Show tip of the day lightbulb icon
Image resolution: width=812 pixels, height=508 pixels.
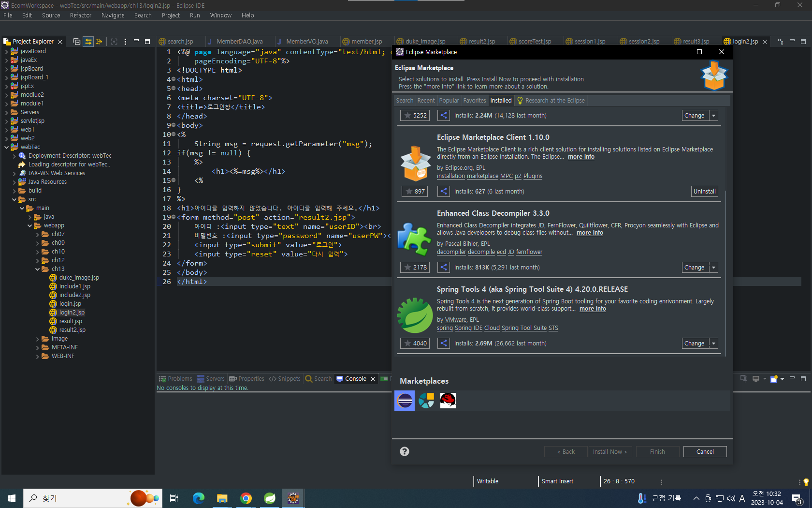(x=806, y=482)
